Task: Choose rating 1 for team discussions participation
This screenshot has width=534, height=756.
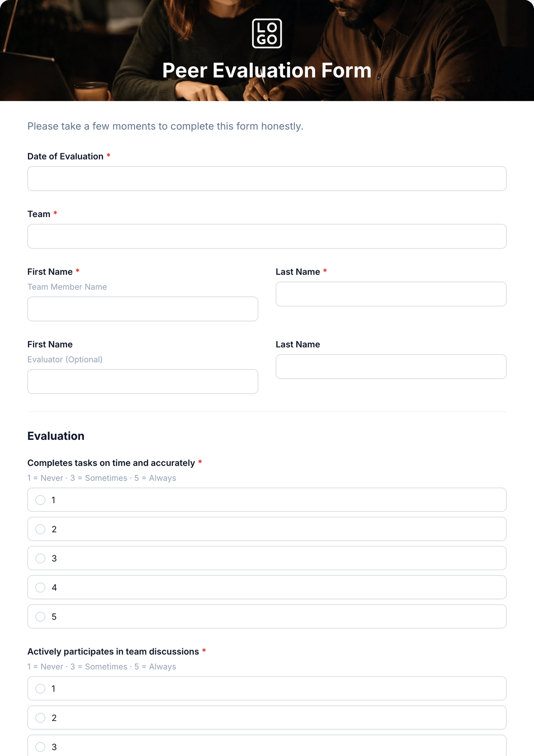Action: pyautogui.click(x=267, y=688)
